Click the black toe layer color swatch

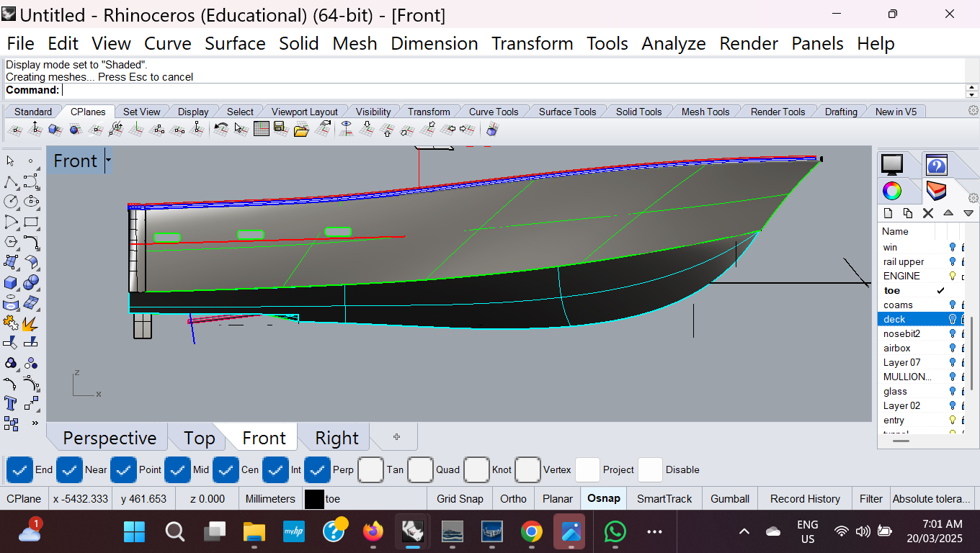pyautogui.click(x=313, y=498)
